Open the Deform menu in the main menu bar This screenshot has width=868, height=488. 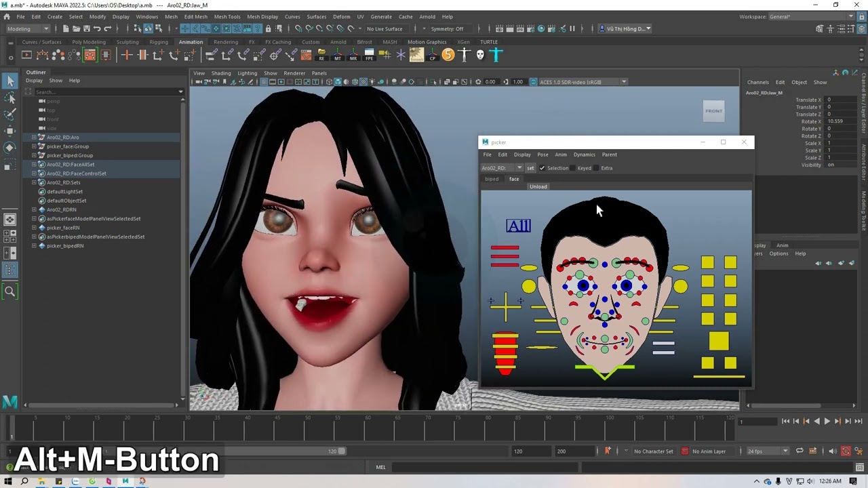tap(342, 16)
